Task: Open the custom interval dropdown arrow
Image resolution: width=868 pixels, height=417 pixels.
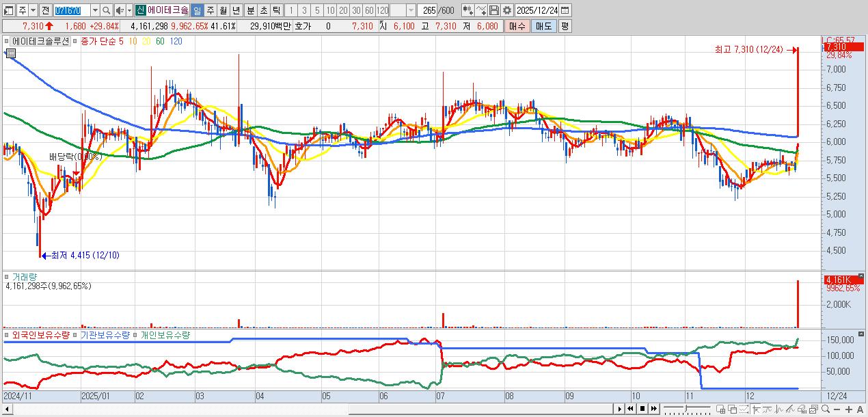Action: (x=410, y=11)
